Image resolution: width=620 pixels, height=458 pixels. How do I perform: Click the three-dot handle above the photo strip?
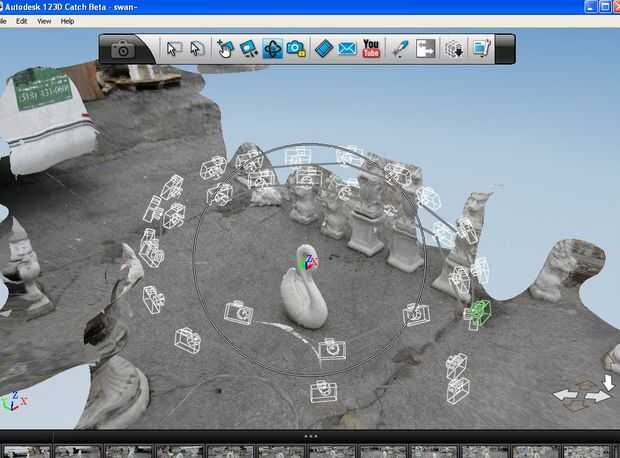[x=311, y=436]
